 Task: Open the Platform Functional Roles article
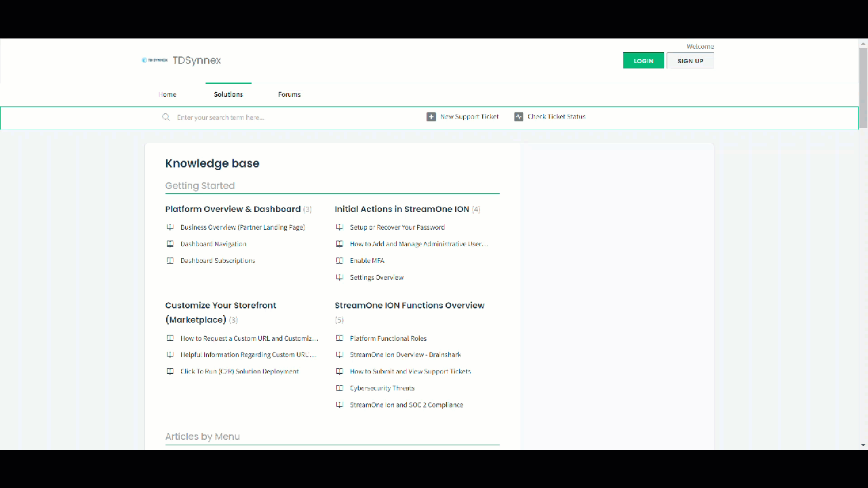click(x=389, y=338)
